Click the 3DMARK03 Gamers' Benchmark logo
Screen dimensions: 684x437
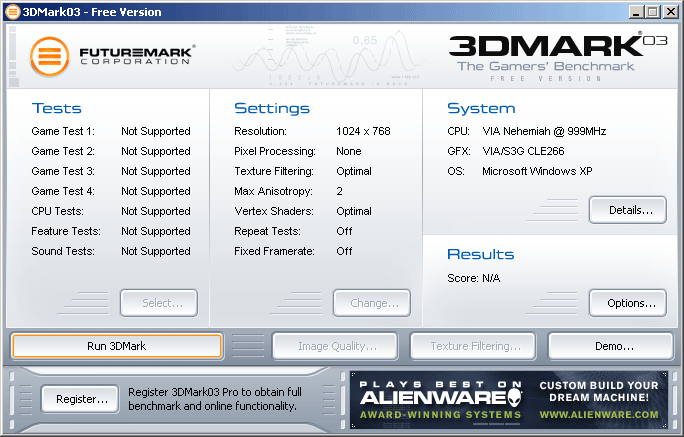coord(557,57)
